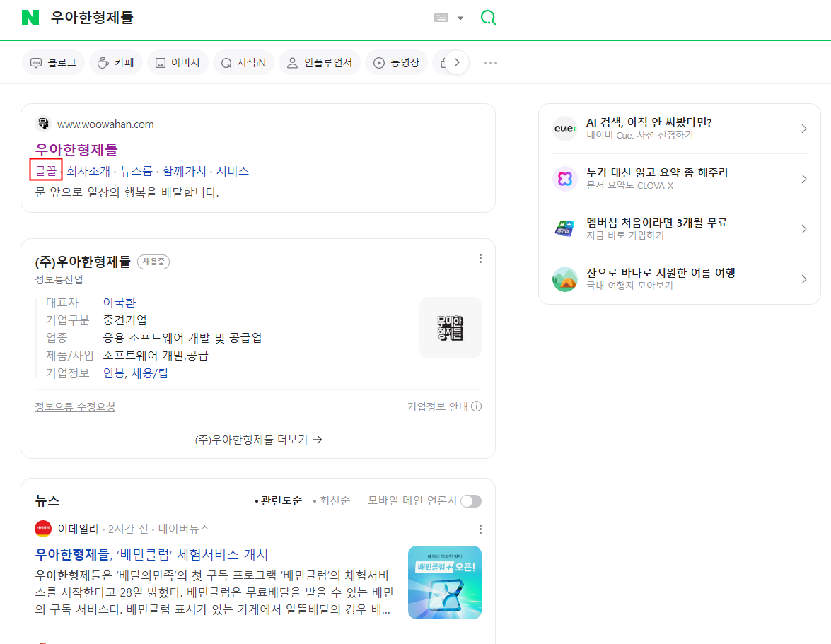Image resolution: width=831 pixels, height=644 pixels.
Task: Click the 우아한형제들 company logo thumbnail
Action: pos(451,328)
